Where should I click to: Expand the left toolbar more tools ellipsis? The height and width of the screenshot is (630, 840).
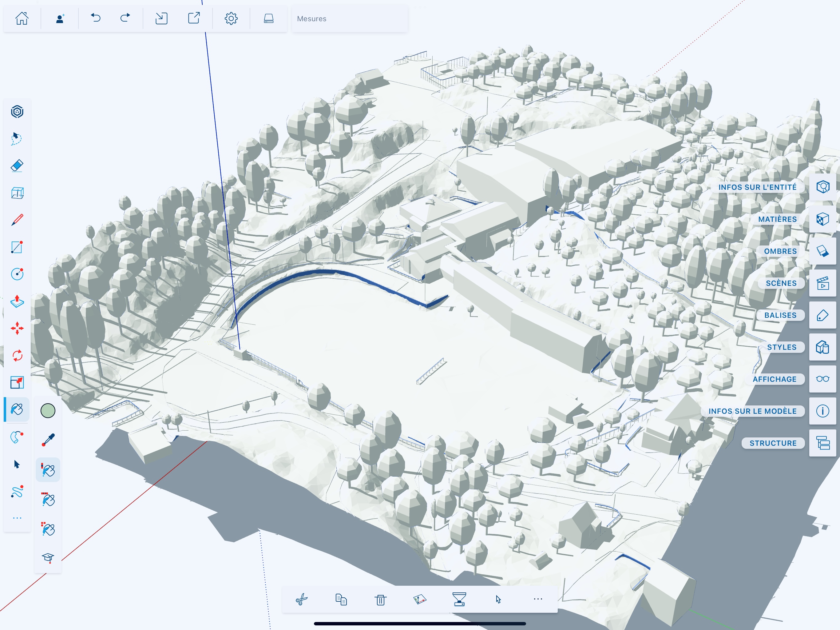[x=17, y=518]
